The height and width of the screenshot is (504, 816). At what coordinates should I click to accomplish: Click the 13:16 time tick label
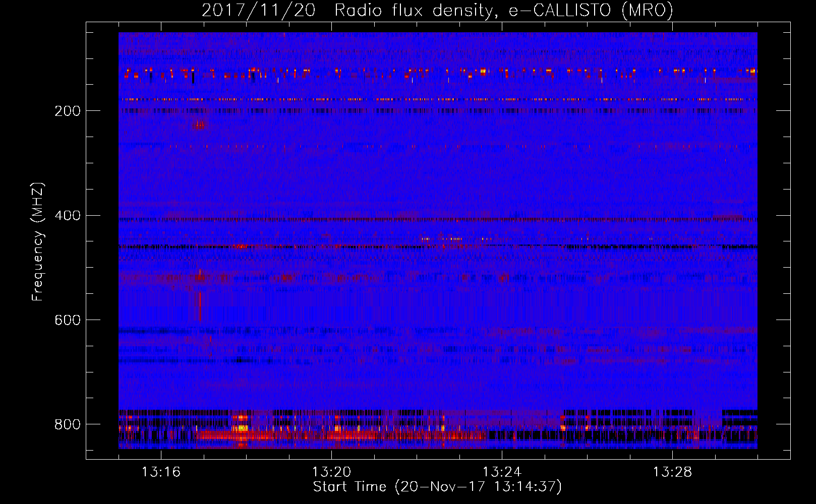coord(161,472)
